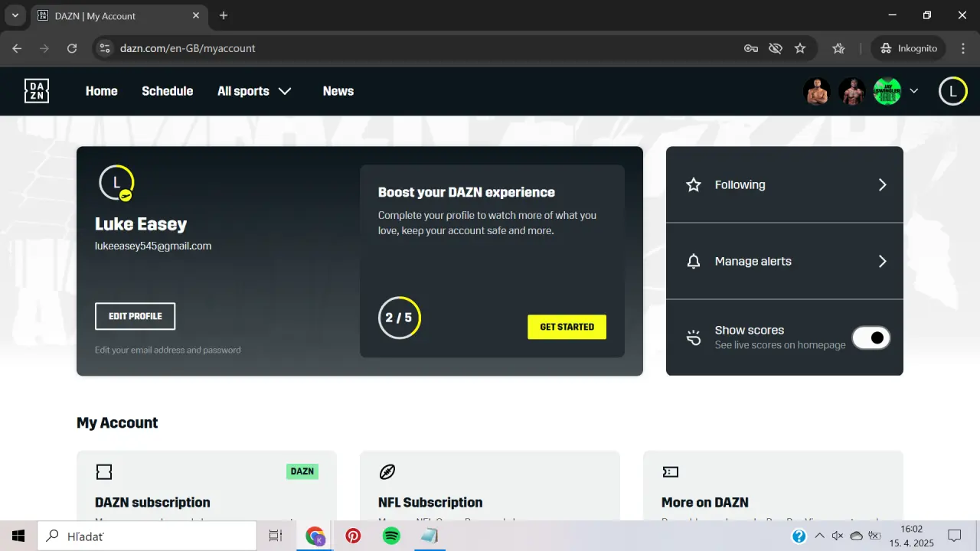Open the tab search dropdown
Image resolution: width=980 pixels, height=551 pixels.
(15, 15)
